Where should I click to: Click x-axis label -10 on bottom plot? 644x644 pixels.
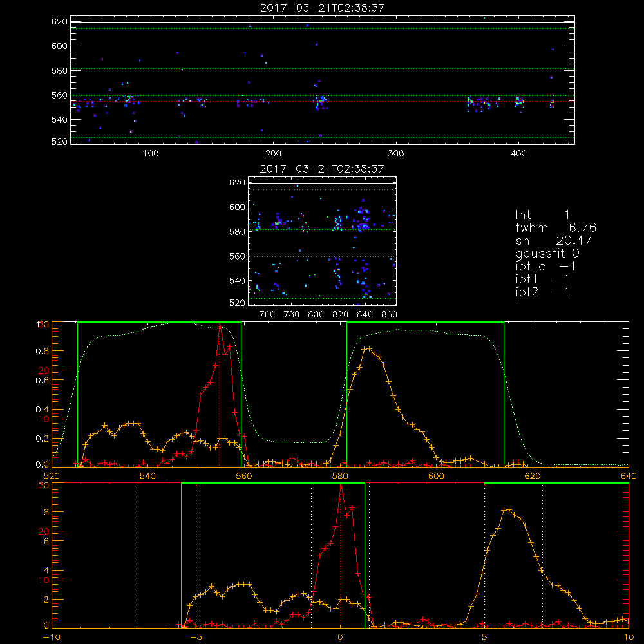point(52,637)
